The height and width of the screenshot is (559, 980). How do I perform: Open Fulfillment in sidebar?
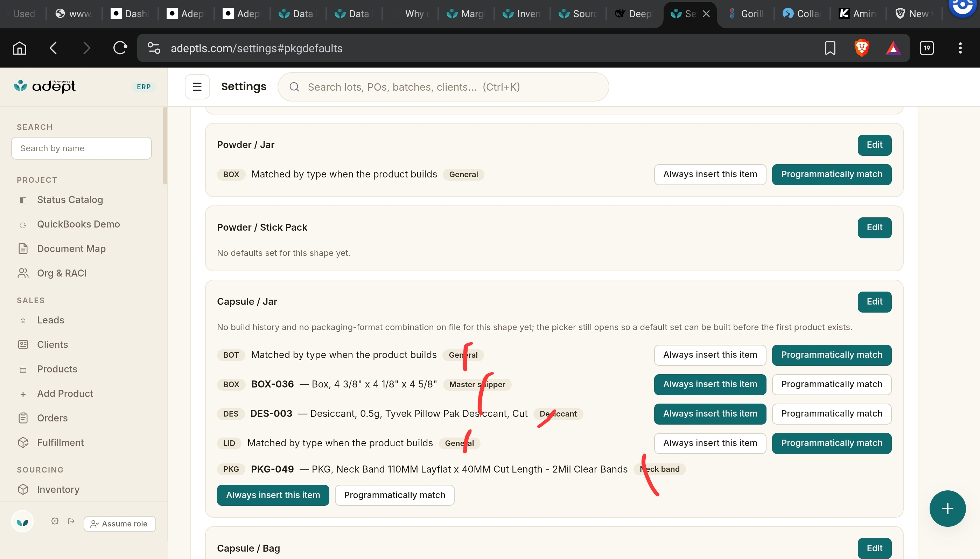(60, 443)
